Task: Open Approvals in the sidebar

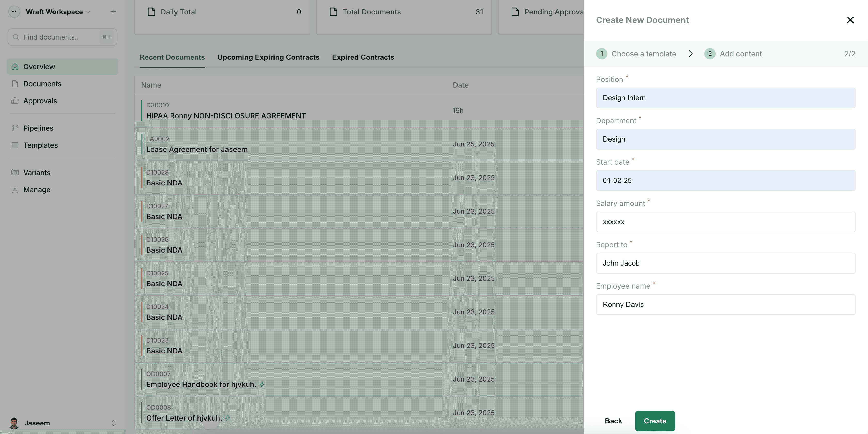Action: coord(40,101)
